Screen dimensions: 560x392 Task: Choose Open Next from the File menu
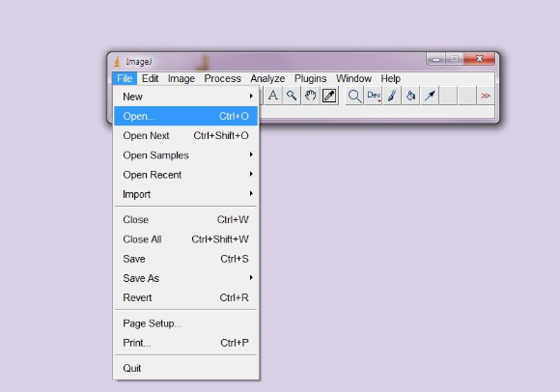click(x=185, y=136)
